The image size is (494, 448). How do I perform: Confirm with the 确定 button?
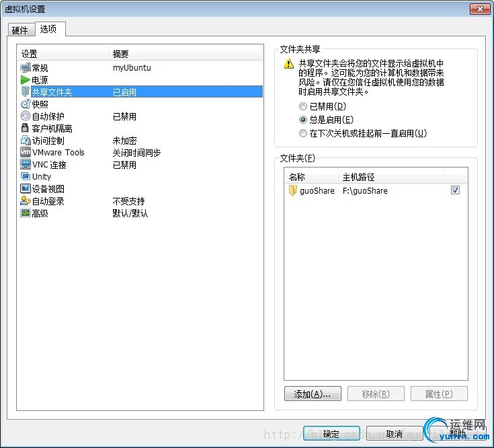[x=331, y=434]
